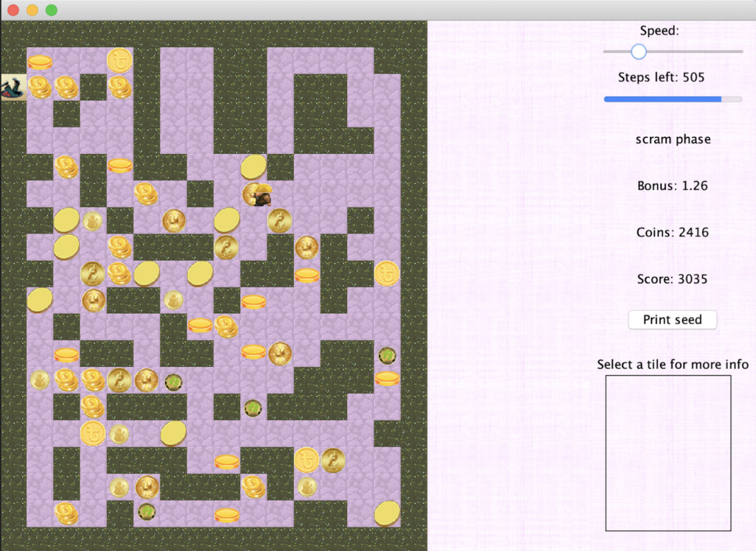Select the flat coin in the maze's top-left corner tile
Screen dimensions: 756x551
(40, 62)
